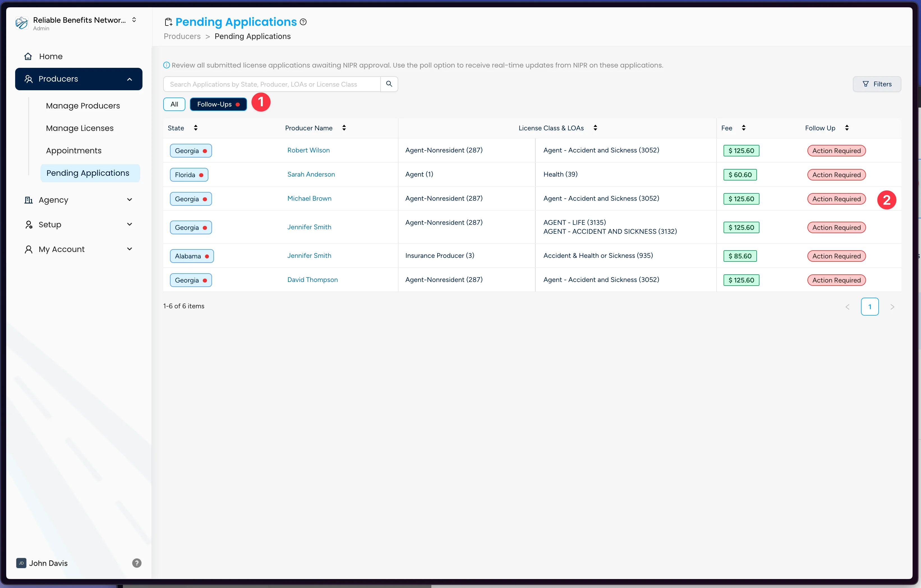The height and width of the screenshot is (588, 921).
Task: Select the All applications tab
Action: pyautogui.click(x=174, y=104)
